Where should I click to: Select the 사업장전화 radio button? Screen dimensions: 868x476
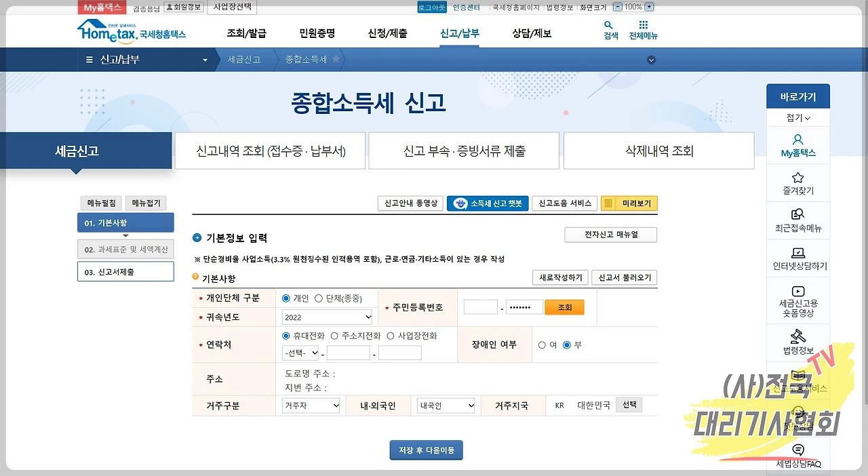pos(391,336)
